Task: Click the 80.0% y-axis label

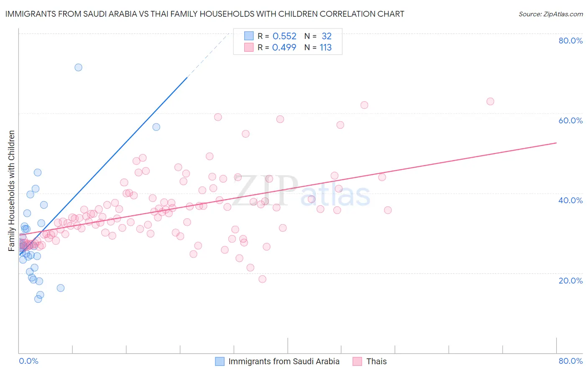Action: (570, 41)
